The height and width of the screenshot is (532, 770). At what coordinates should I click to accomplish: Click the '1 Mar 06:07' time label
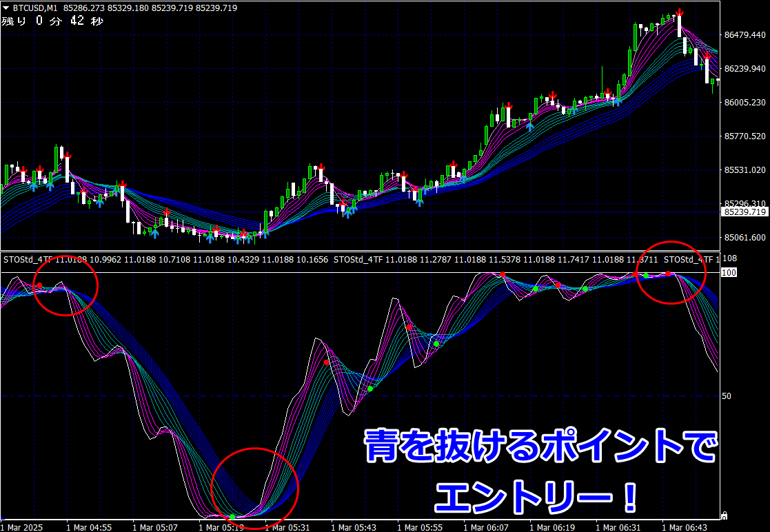click(x=487, y=528)
